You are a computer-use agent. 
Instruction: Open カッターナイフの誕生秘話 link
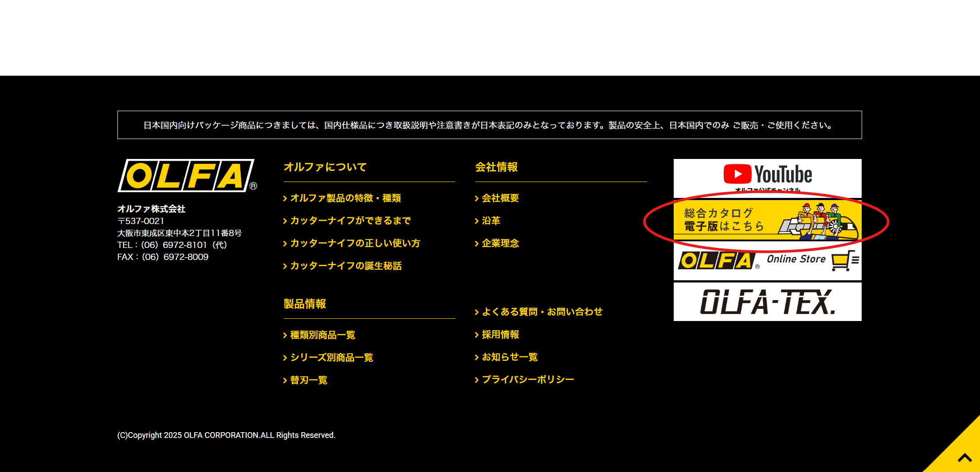(x=346, y=266)
